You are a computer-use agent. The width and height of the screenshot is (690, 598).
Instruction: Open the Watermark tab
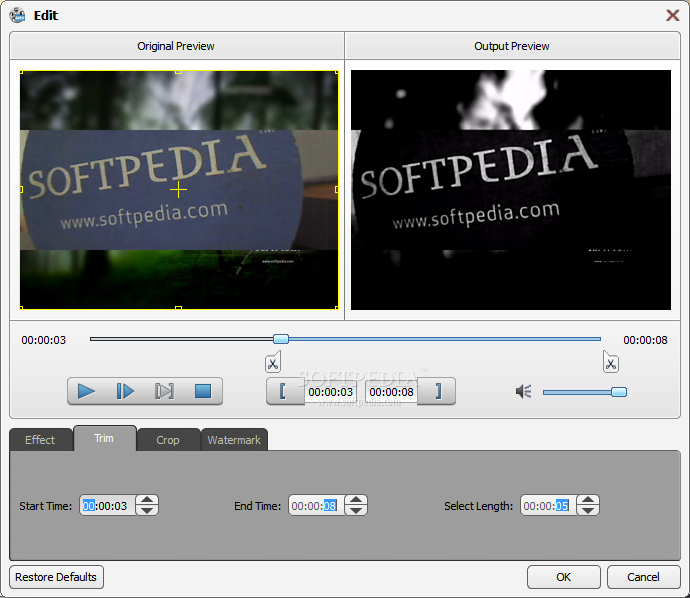tap(234, 440)
